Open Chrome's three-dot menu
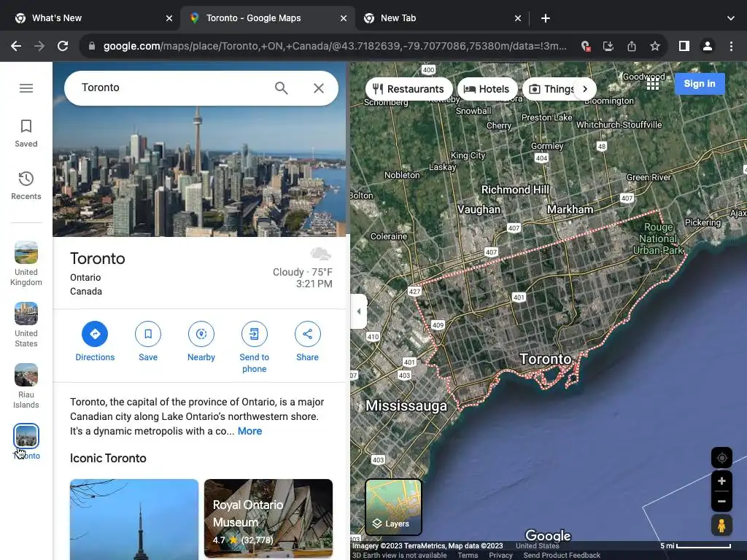 [x=731, y=46]
